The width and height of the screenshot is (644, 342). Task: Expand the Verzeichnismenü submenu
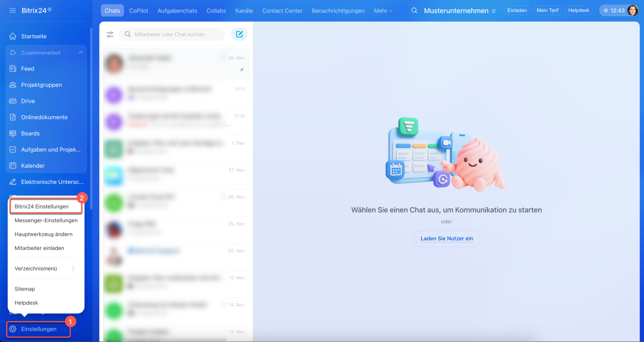pos(46,268)
